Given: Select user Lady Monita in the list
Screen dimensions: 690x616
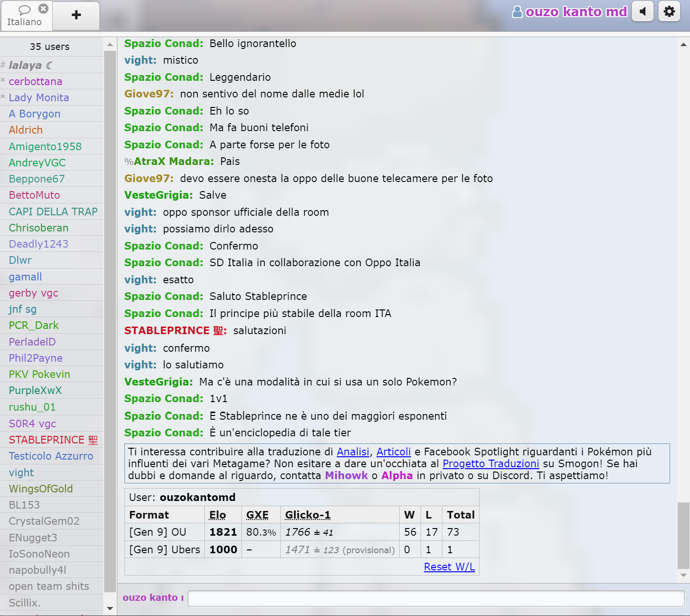Looking at the screenshot, I should 51,97.
